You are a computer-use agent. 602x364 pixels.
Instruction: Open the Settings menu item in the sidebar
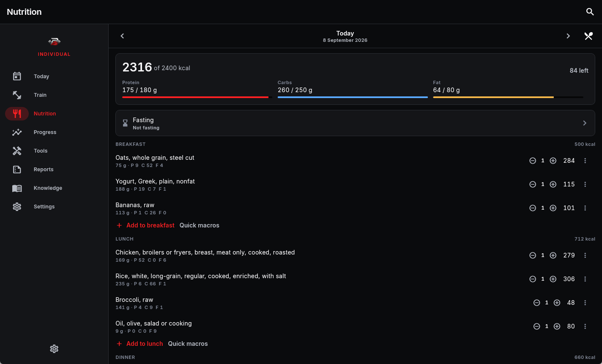(x=54, y=207)
